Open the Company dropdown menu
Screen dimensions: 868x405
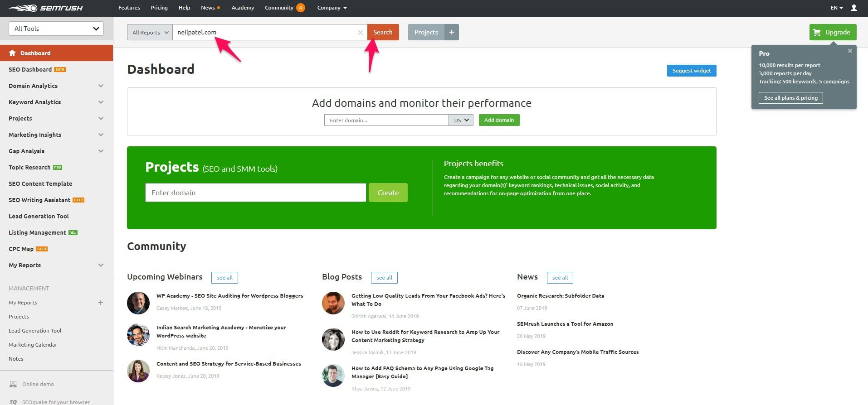point(332,8)
